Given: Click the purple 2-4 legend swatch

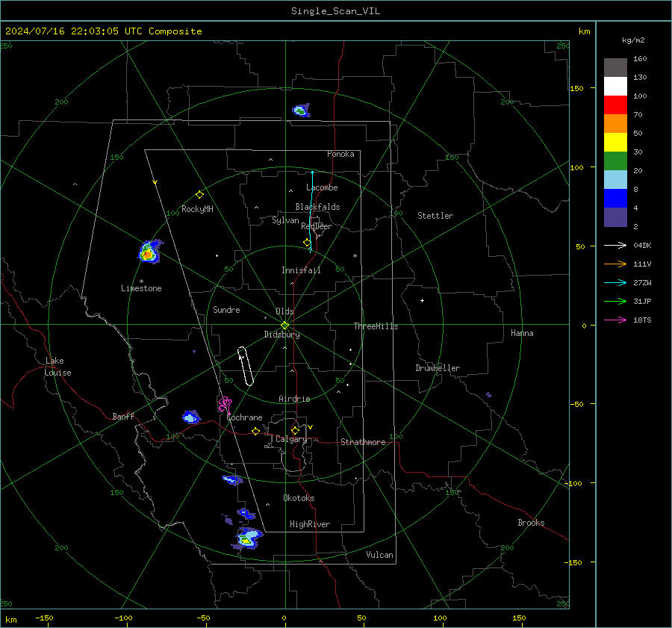Looking at the screenshot, I should tap(615, 217).
